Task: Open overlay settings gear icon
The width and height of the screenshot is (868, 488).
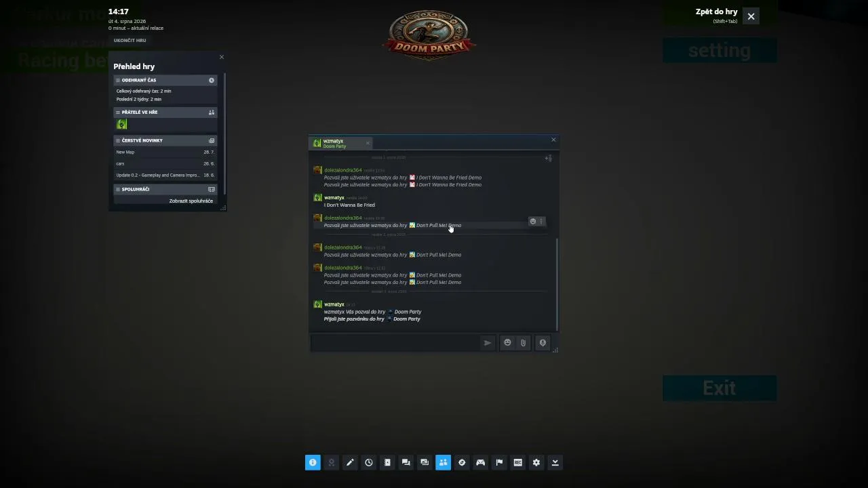Action: [x=536, y=462]
